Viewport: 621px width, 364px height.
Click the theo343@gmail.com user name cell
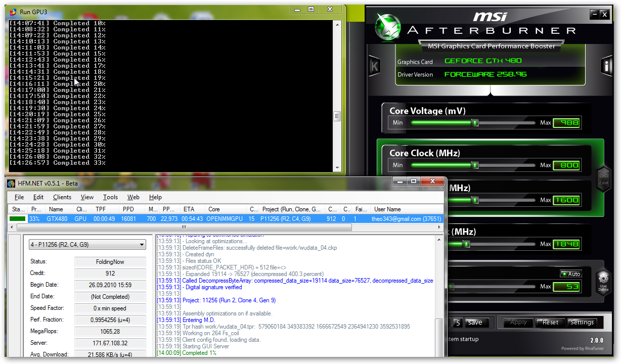coord(408,219)
